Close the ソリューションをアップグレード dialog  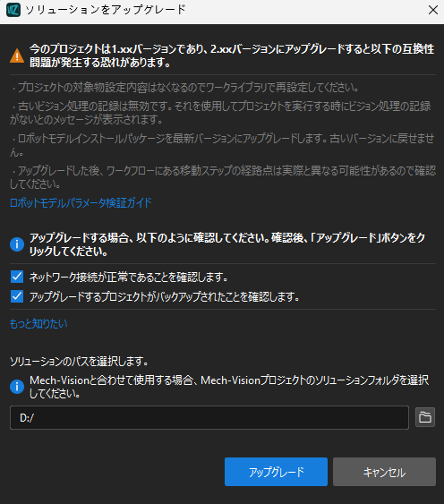point(433,10)
